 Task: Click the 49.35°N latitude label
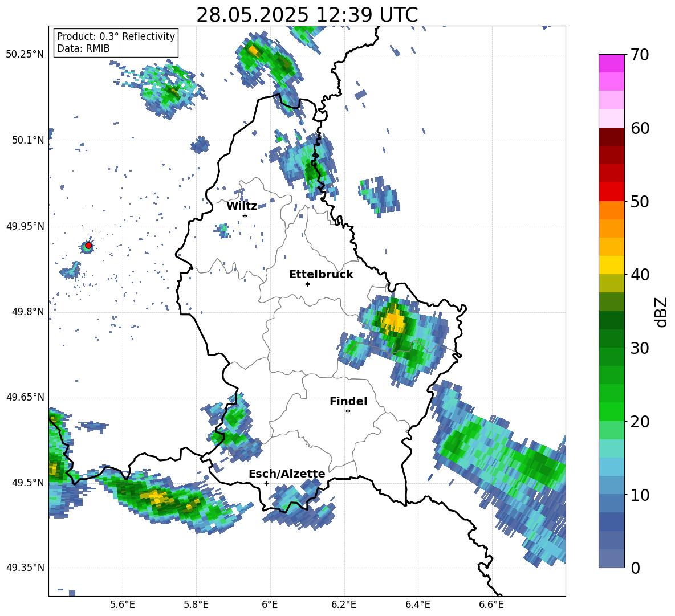tap(25, 568)
